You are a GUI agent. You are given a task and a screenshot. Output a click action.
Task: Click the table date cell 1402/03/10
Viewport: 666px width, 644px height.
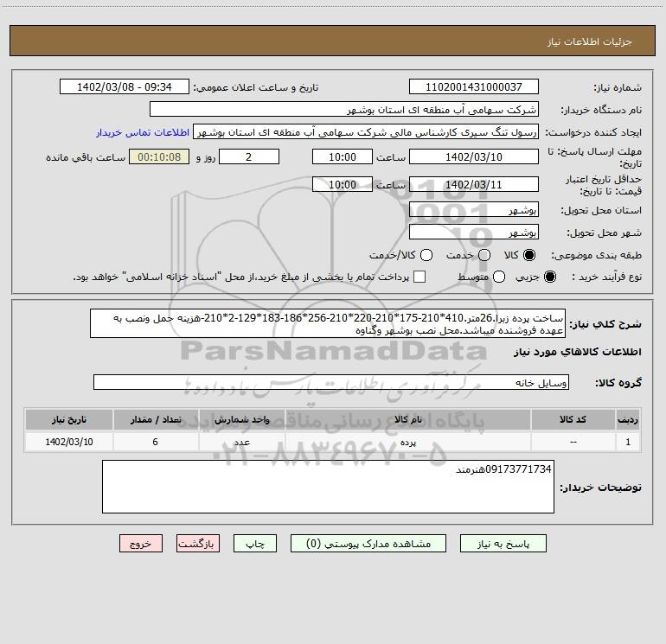[69, 442]
